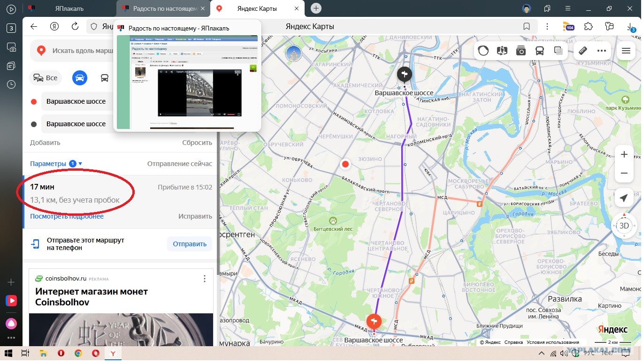Open the password manager key icon

(x=610, y=26)
